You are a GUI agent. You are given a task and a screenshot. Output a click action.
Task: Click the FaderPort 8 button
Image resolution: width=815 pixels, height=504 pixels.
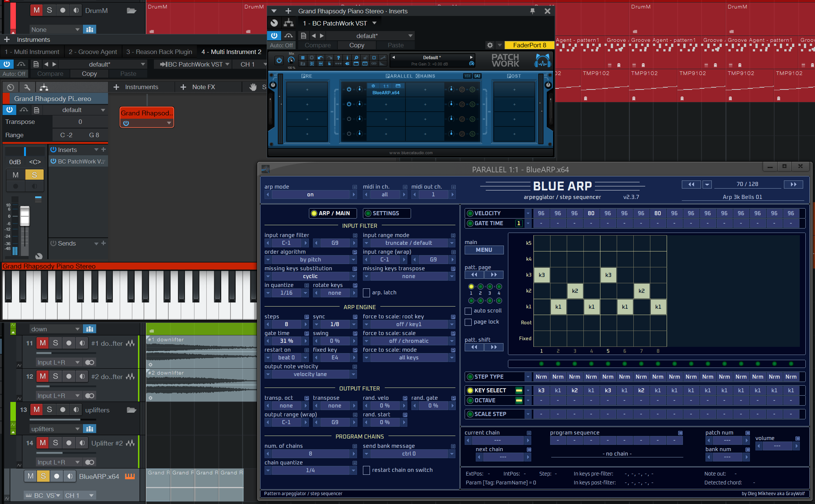pos(529,45)
